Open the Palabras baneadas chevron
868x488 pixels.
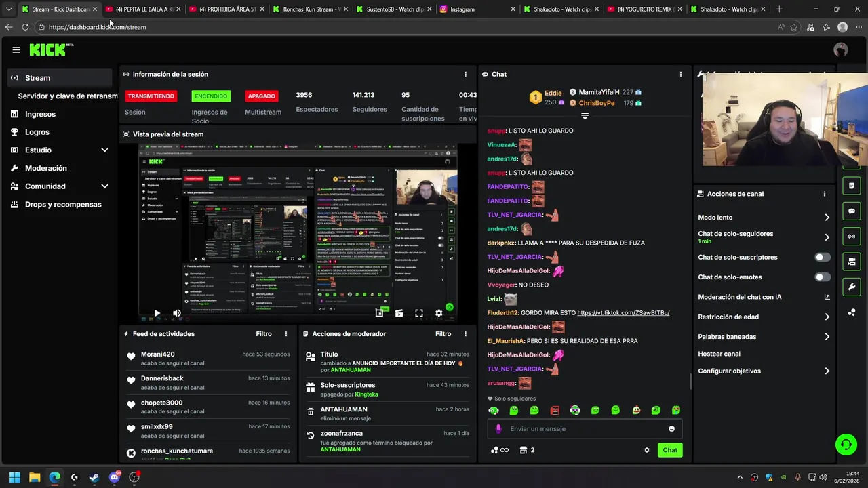(x=827, y=337)
